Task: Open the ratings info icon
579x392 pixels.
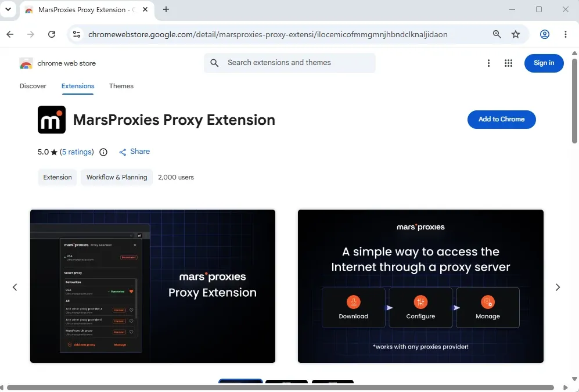Action: click(103, 152)
